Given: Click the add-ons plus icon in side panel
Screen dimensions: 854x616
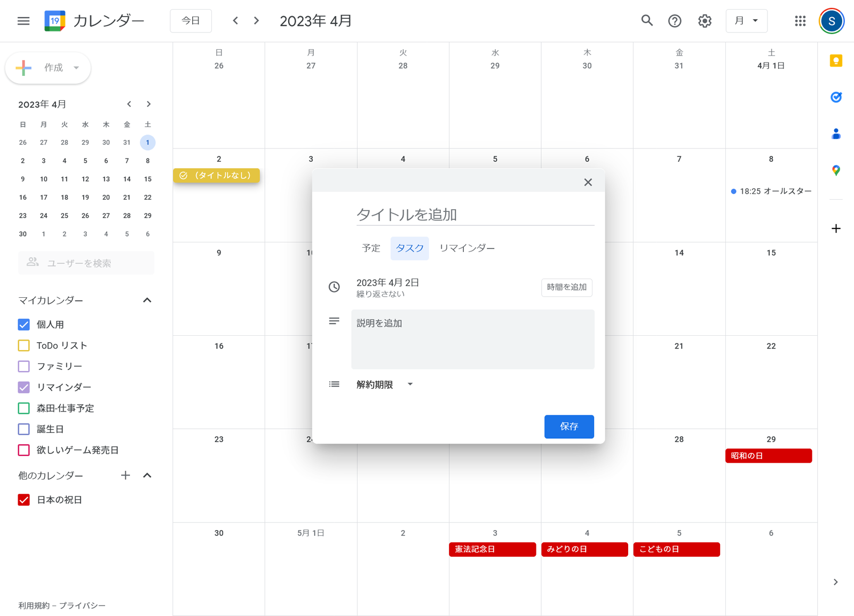Looking at the screenshot, I should [835, 228].
